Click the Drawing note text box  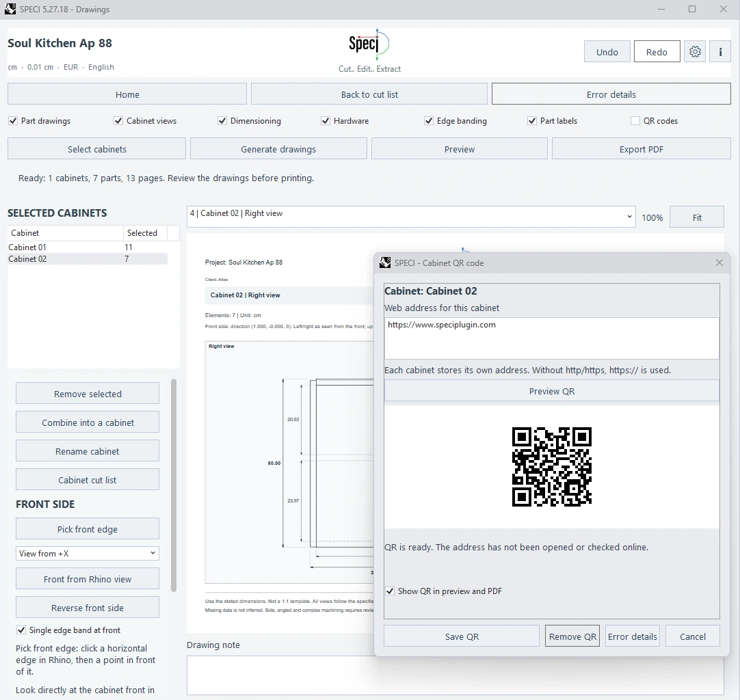(x=455, y=675)
